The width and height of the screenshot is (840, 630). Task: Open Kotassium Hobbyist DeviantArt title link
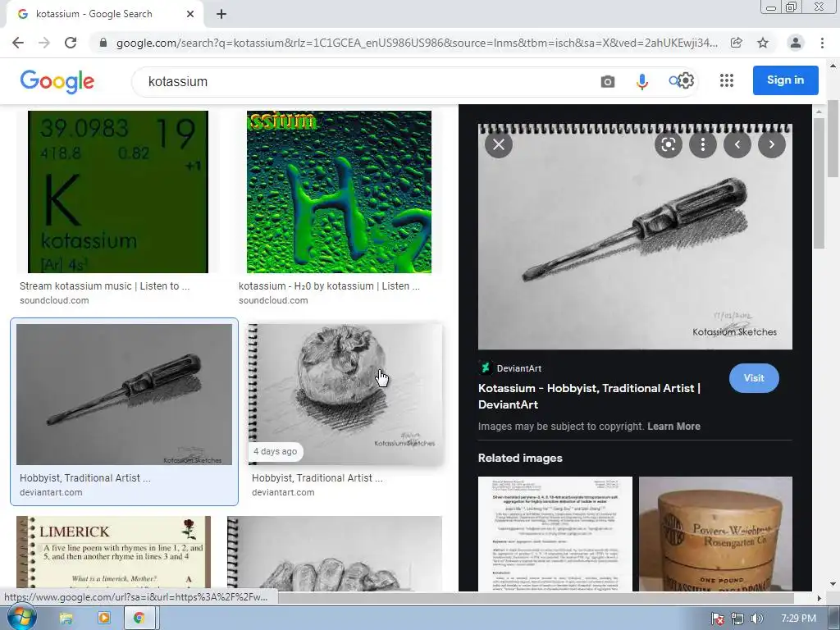click(589, 396)
